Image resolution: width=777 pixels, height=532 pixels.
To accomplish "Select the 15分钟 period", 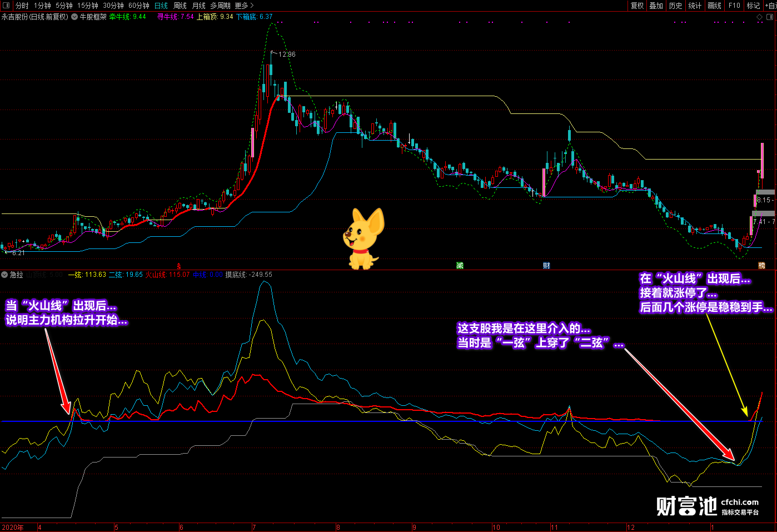I will click(88, 6).
